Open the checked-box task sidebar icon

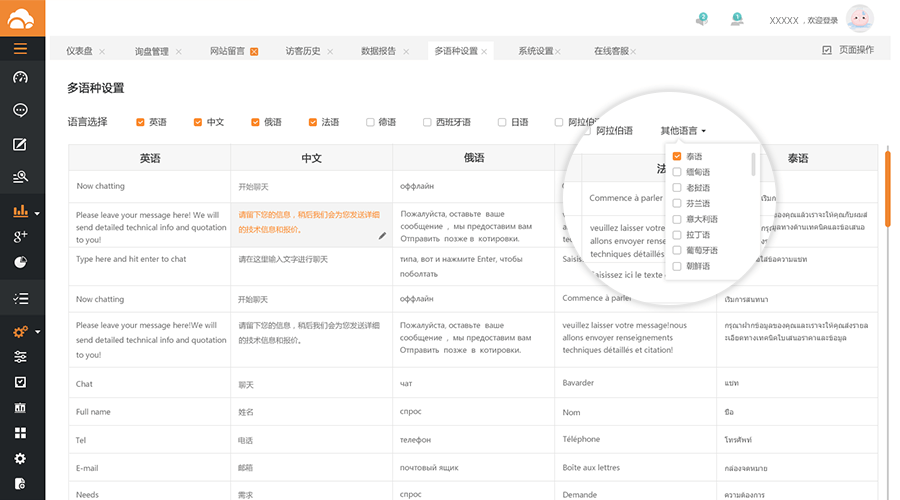point(21,382)
